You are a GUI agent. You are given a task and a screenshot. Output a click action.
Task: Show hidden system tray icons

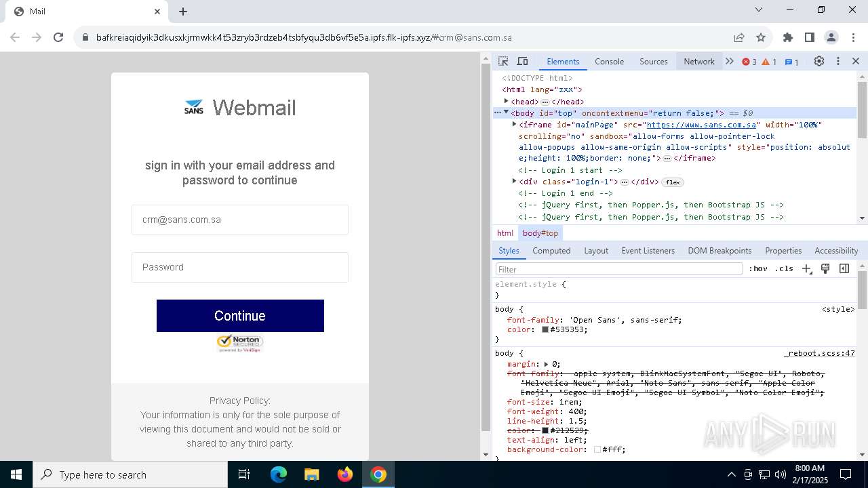click(x=731, y=474)
